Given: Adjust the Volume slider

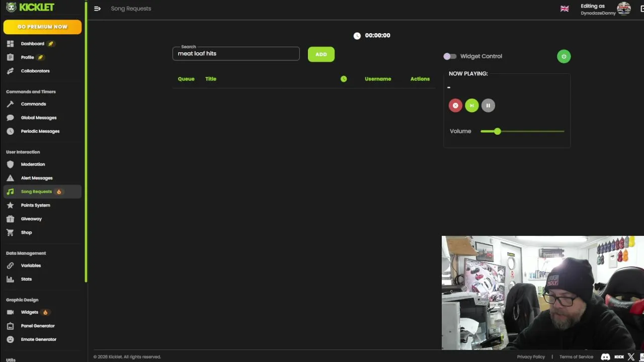Looking at the screenshot, I should [x=522, y=131].
